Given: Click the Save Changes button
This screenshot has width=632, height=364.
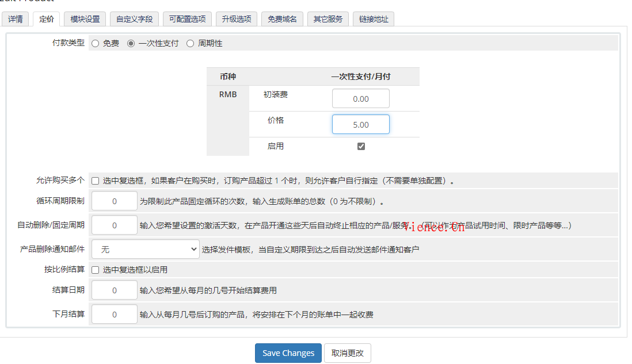Looking at the screenshot, I should (x=288, y=353).
